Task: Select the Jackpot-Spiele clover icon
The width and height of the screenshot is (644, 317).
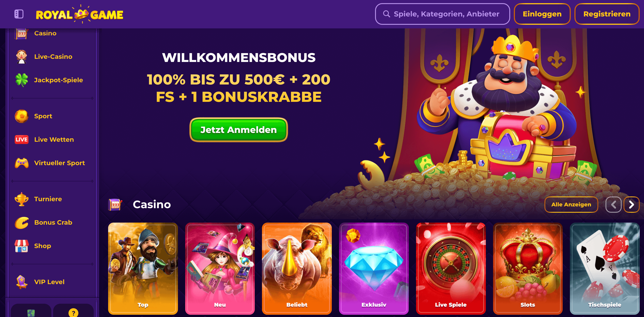Action: point(21,80)
